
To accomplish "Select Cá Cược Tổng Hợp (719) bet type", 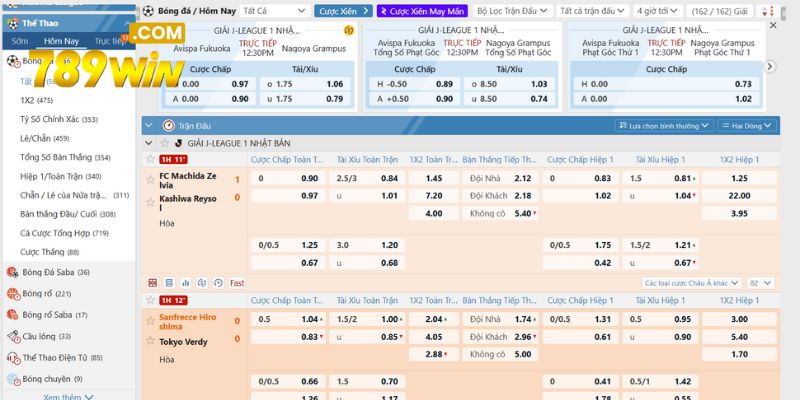I will [x=64, y=233].
